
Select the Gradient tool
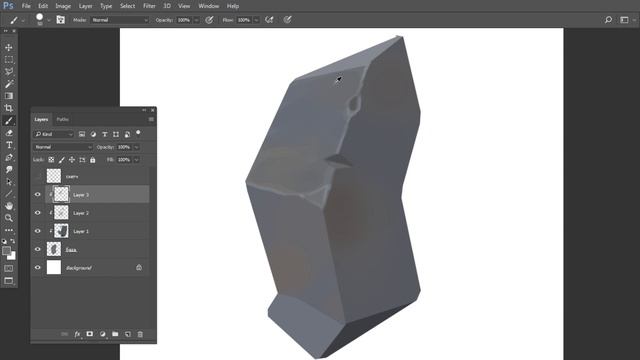coord(9,96)
